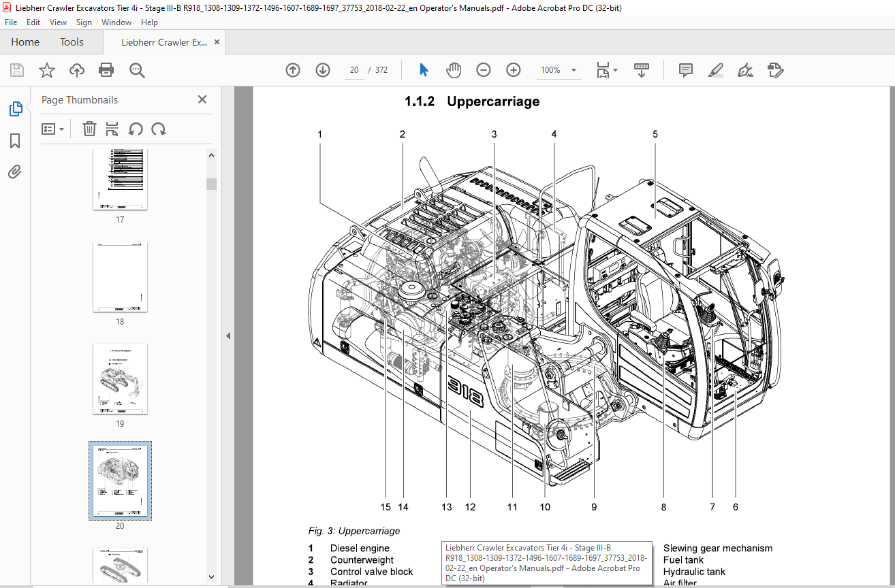
Task: Open the View menu
Action: pos(58,22)
